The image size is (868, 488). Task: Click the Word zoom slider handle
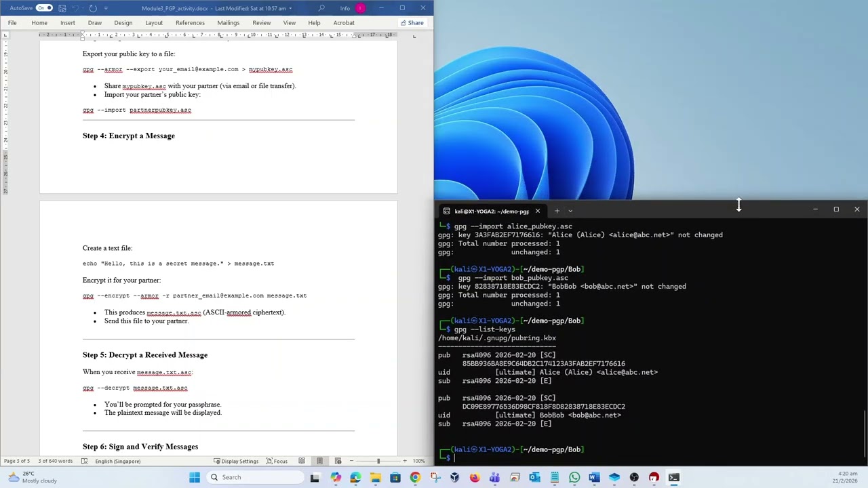tap(378, 461)
